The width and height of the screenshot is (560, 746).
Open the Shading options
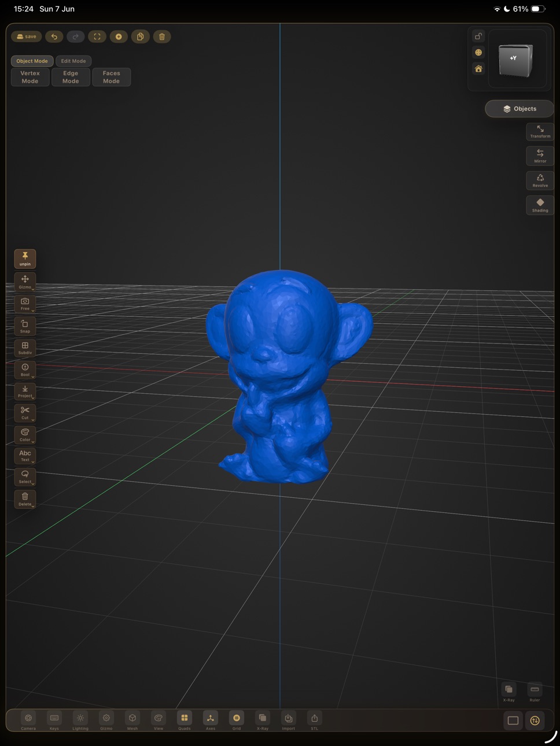pyautogui.click(x=540, y=205)
